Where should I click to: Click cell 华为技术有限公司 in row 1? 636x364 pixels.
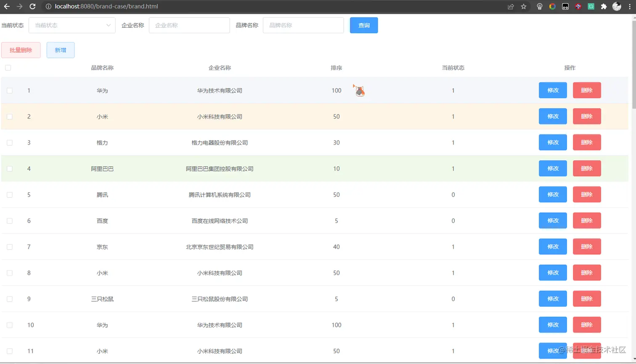[220, 90]
